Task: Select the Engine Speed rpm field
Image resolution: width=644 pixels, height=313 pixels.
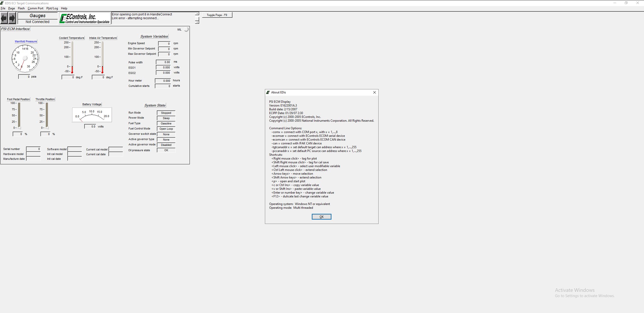Action: click(x=164, y=43)
